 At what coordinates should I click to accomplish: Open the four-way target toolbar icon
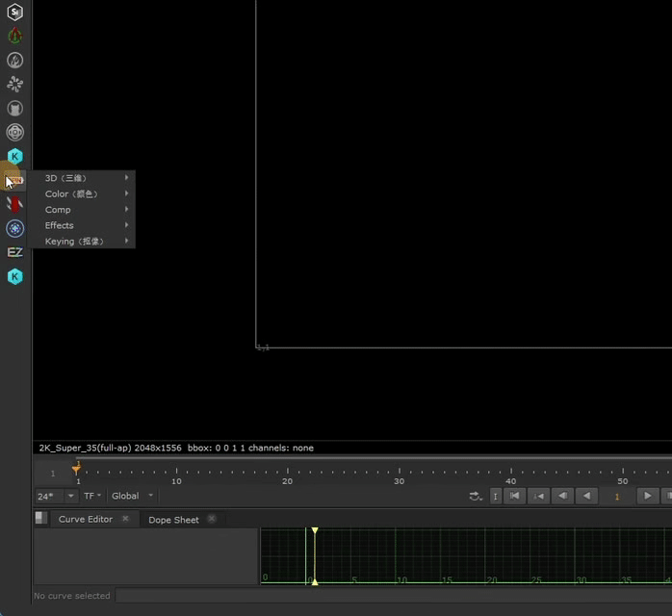(15, 133)
